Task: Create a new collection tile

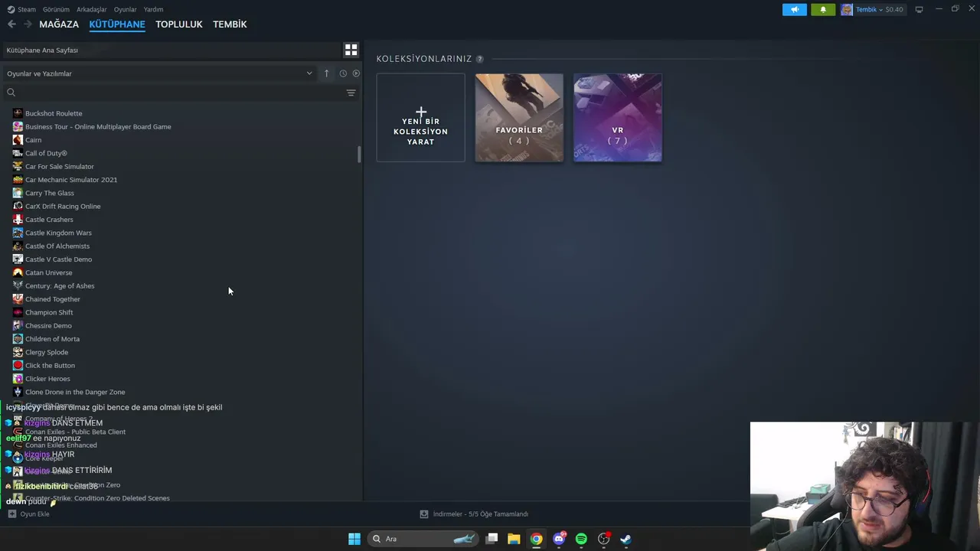Action: 420,117
